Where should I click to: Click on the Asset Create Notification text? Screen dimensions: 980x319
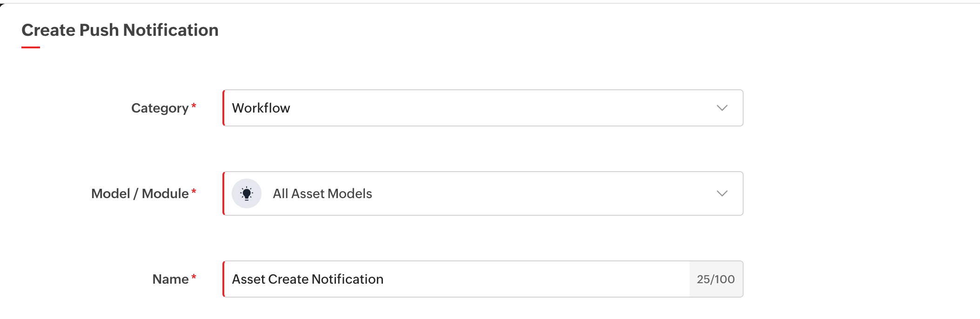pyautogui.click(x=308, y=279)
